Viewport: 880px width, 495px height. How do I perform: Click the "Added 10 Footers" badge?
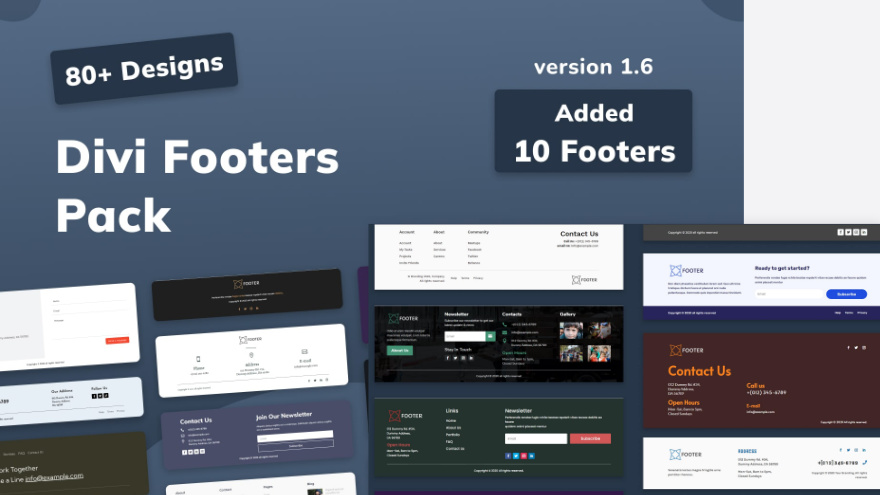(x=594, y=131)
